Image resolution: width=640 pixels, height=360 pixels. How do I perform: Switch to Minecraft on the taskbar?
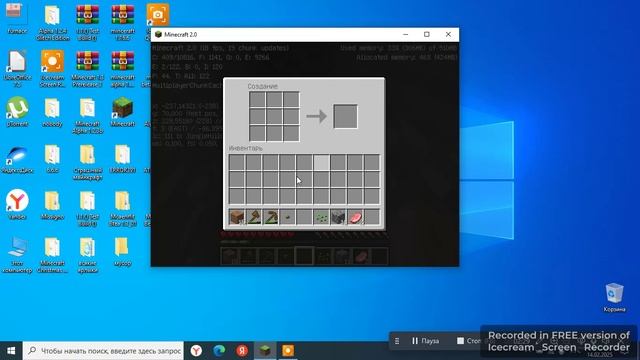pyautogui.click(x=265, y=351)
